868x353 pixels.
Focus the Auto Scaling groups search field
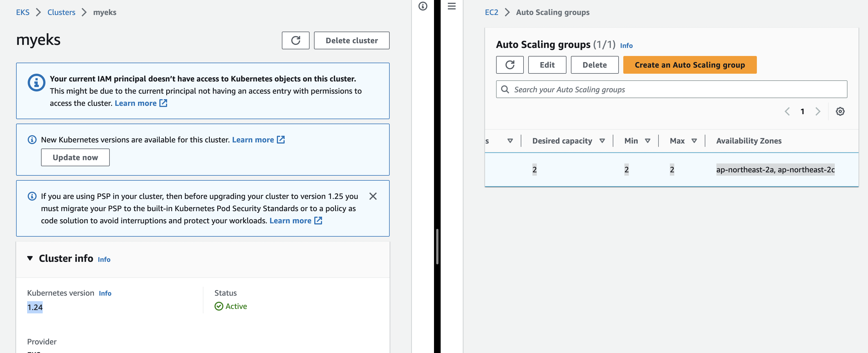coord(672,89)
